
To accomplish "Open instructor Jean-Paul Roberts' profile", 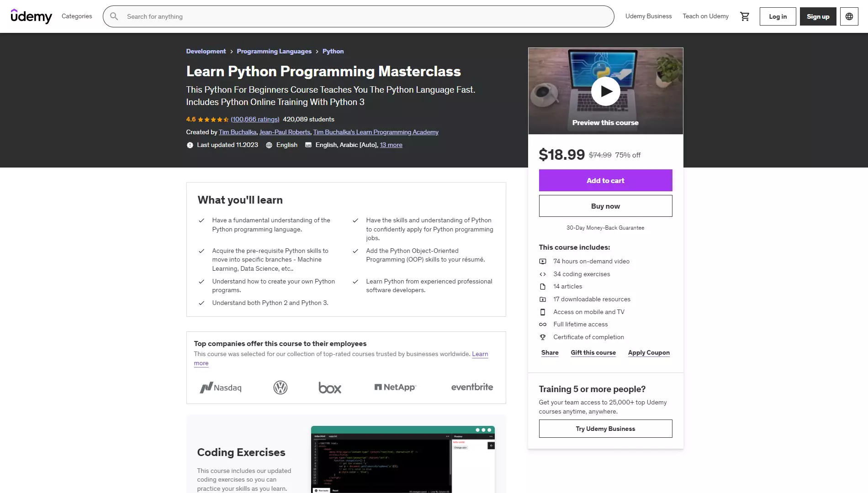I will coord(285,132).
